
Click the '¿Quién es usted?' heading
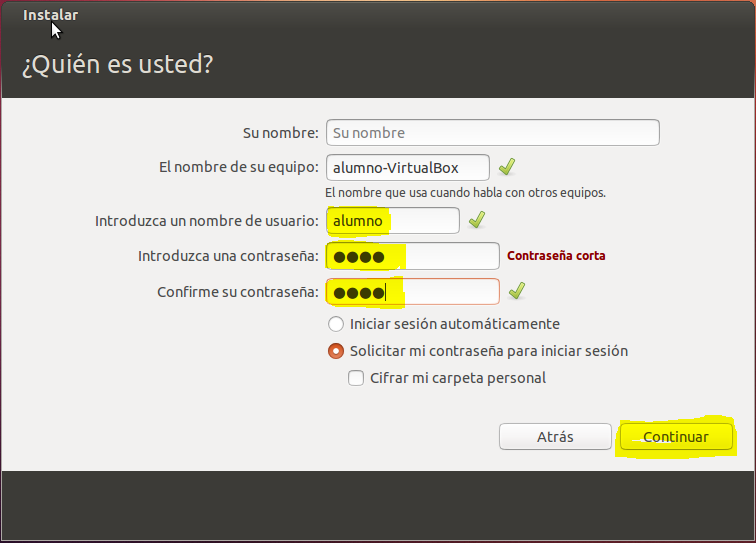tap(118, 64)
